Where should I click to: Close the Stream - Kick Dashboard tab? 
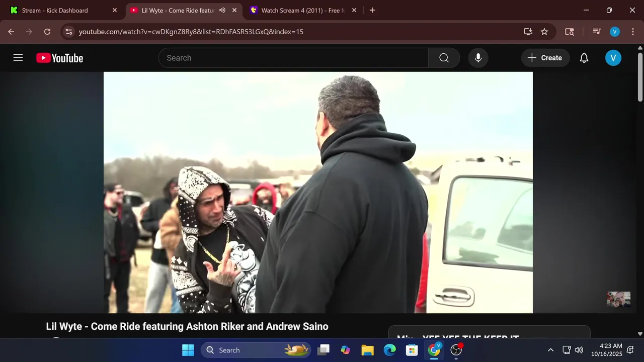(x=115, y=10)
